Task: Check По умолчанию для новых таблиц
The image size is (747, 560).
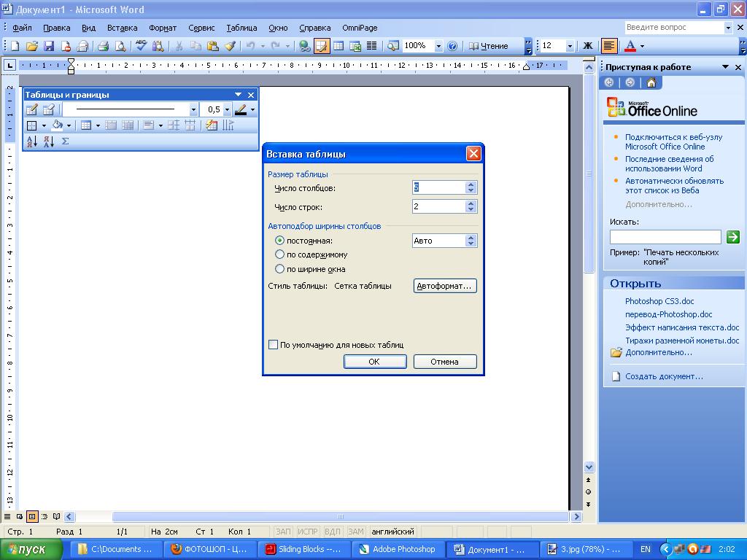Action: point(273,345)
